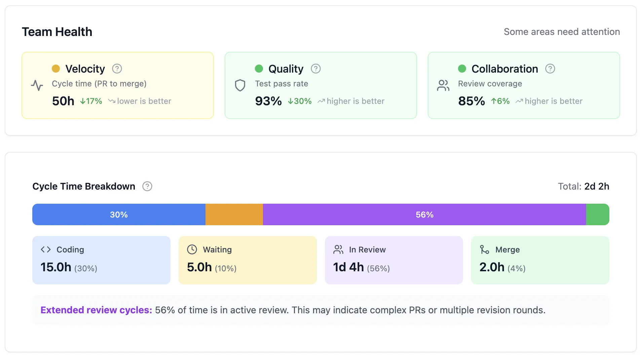Screen dimensions: 644x359
Task: Click higher is better hint under Collaboration
Action: click(x=554, y=101)
